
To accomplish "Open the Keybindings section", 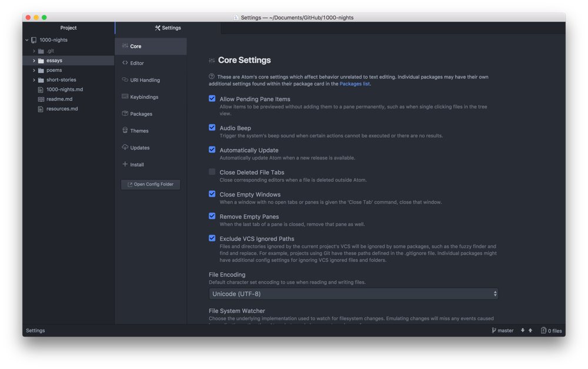I will 151,97.
